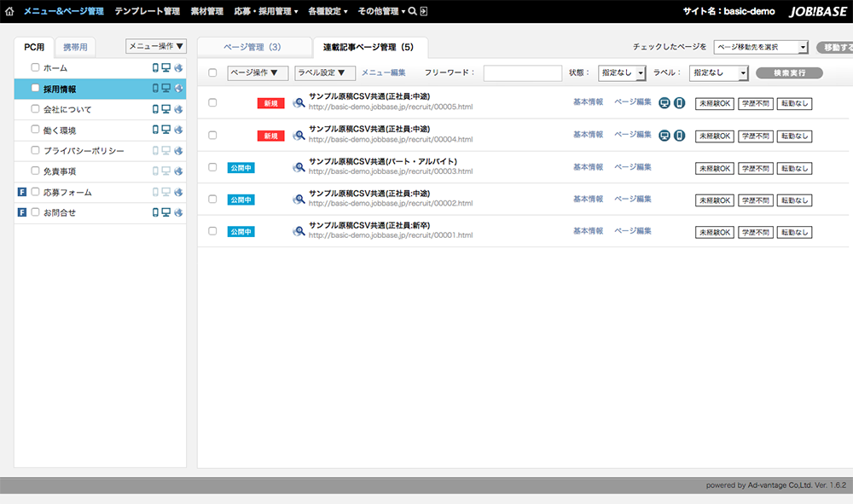Image resolution: width=853 pixels, height=504 pixels.
Task: Click round PC icon in 00004 row
Action: (664, 136)
